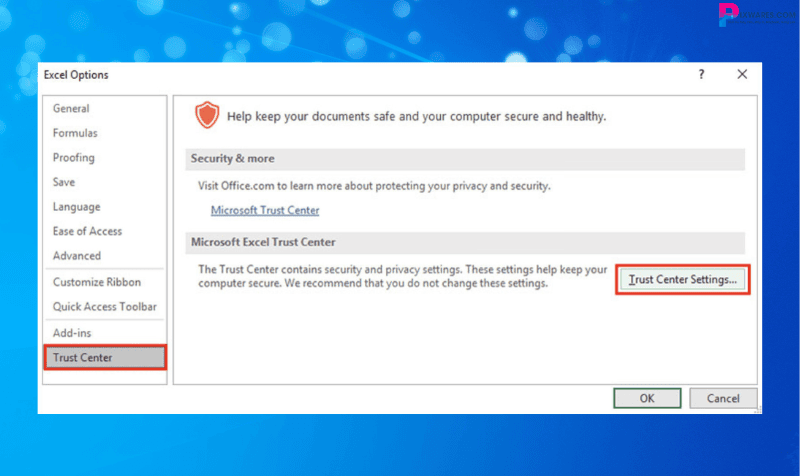Select Quick Access Toolbar category

[105, 307]
